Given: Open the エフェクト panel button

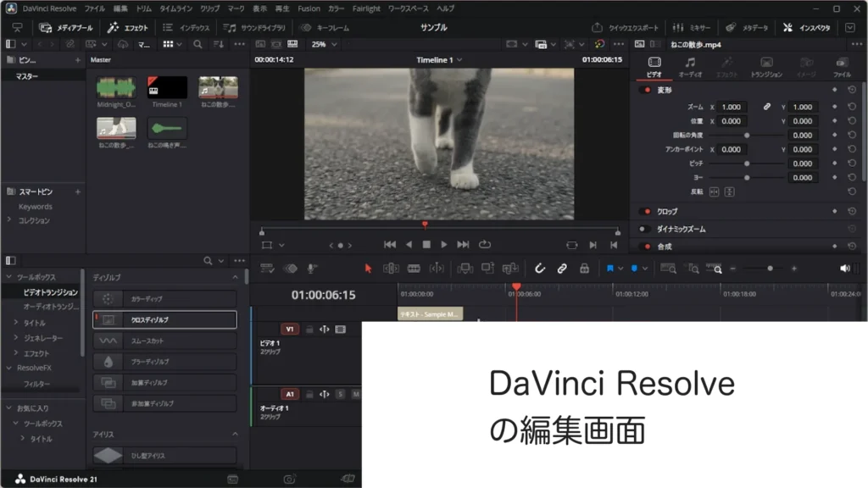Looking at the screenshot, I should coord(128,28).
